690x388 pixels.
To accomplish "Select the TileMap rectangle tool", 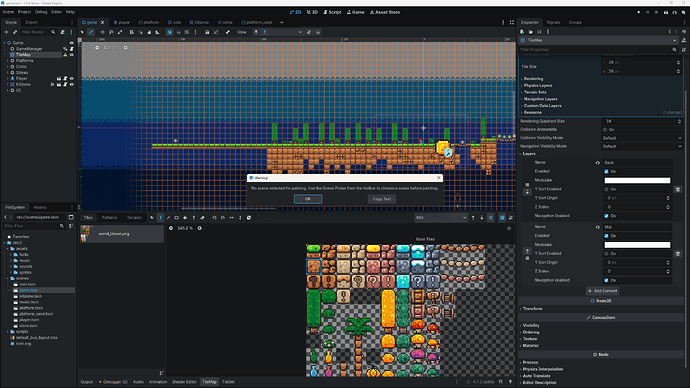I will tap(176, 217).
